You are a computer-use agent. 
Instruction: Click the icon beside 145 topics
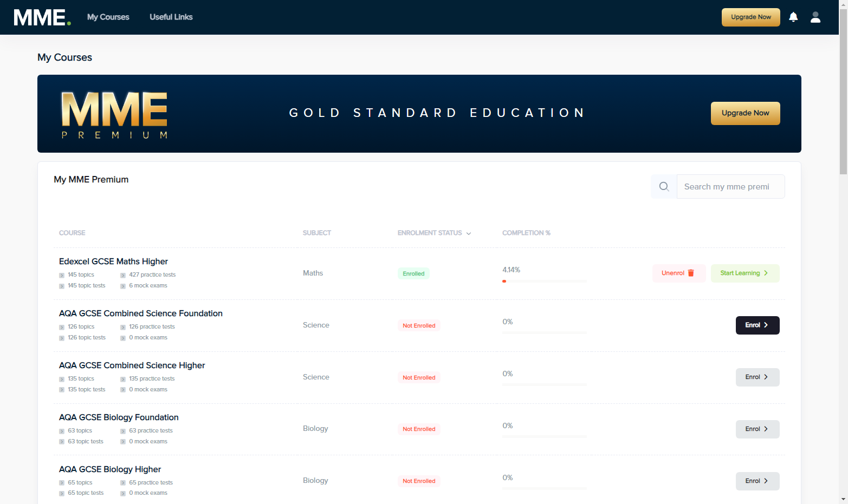tap(62, 276)
